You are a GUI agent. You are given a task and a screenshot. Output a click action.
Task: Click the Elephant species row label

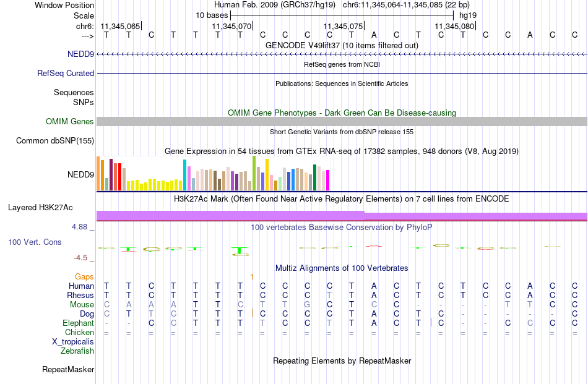click(x=79, y=323)
